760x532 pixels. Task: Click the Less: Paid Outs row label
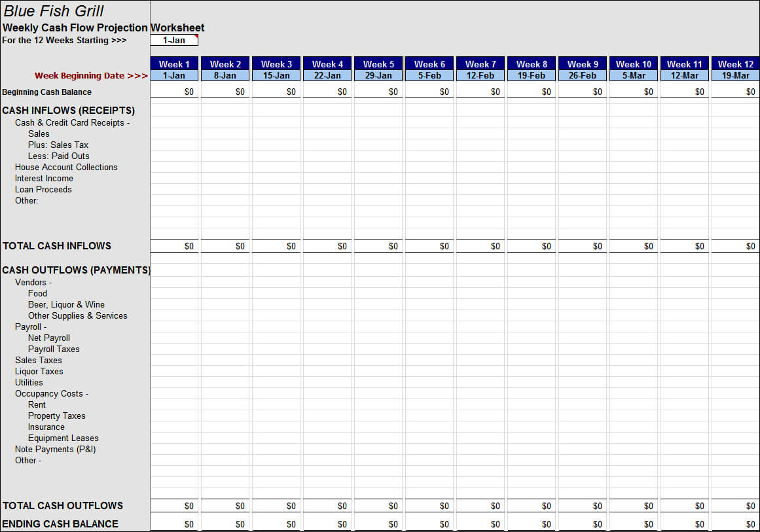pos(59,156)
